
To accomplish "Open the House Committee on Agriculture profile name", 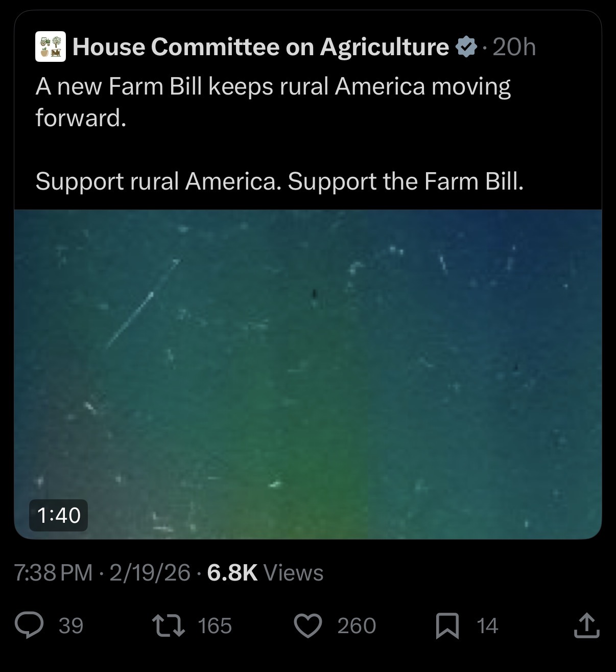I will 260,47.
